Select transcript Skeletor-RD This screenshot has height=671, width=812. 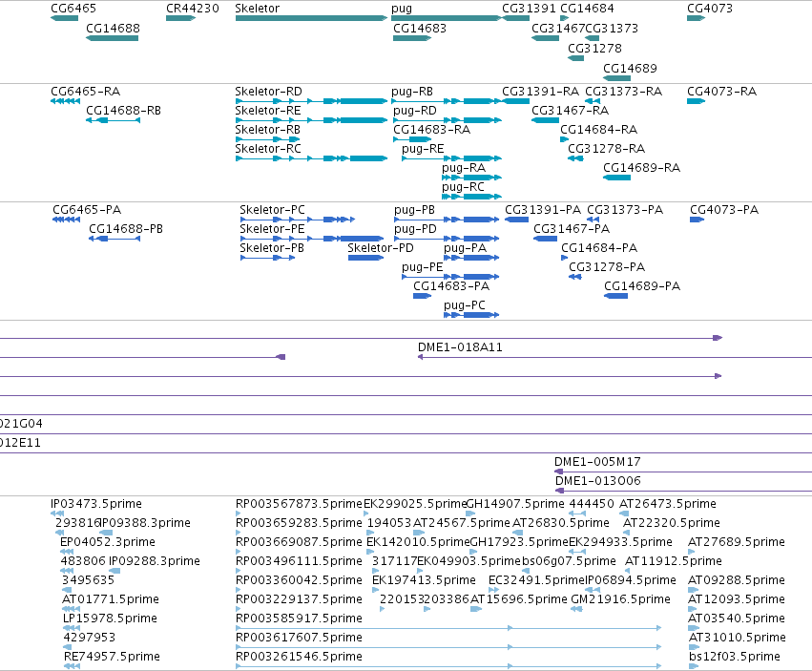tap(311, 101)
